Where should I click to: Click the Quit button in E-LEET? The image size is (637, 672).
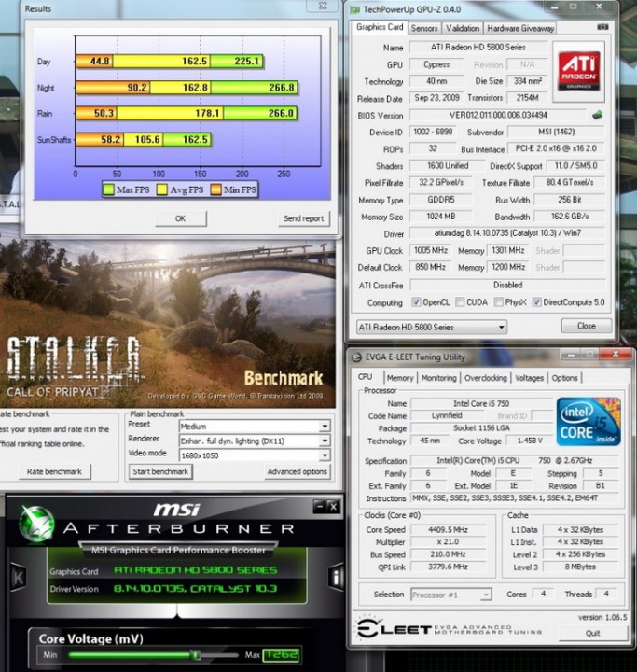coord(593,633)
